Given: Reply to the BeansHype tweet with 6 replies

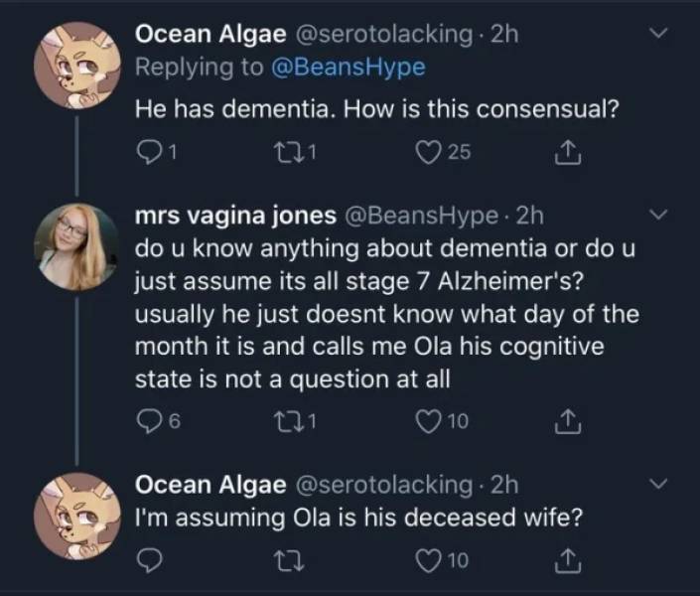Looking at the screenshot, I should click(x=146, y=424).
